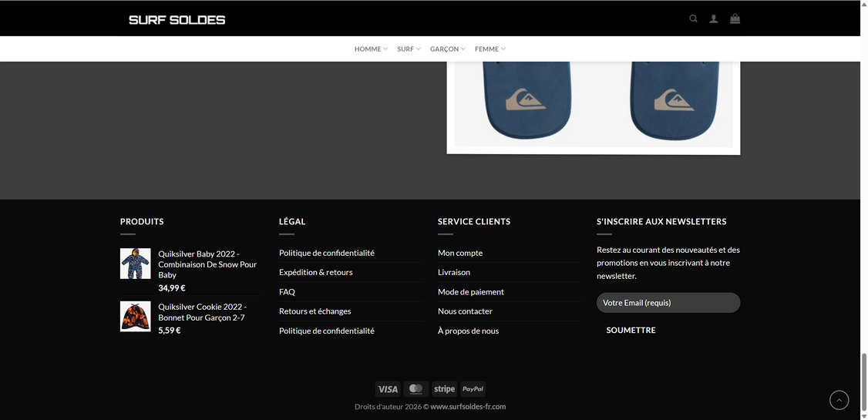Open Quiksilver Cookie 2022 bonnet product
868x420 pixels.
[x=203, y=312]
